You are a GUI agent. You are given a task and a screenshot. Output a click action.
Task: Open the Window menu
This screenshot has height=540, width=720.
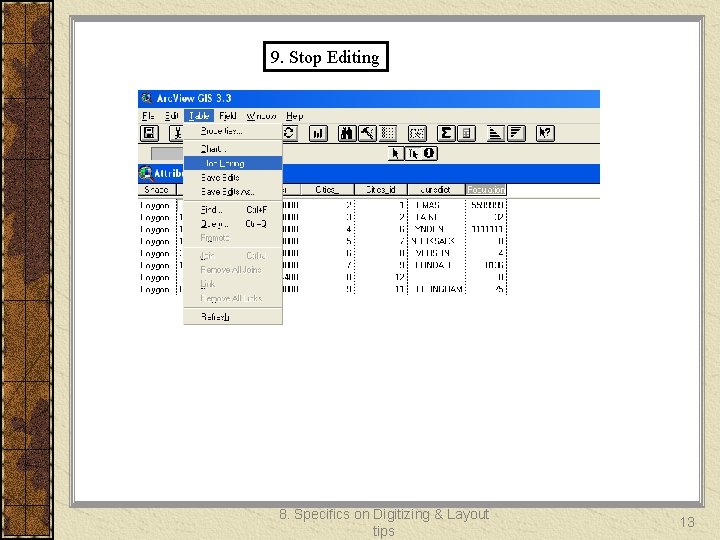point(261,116)
